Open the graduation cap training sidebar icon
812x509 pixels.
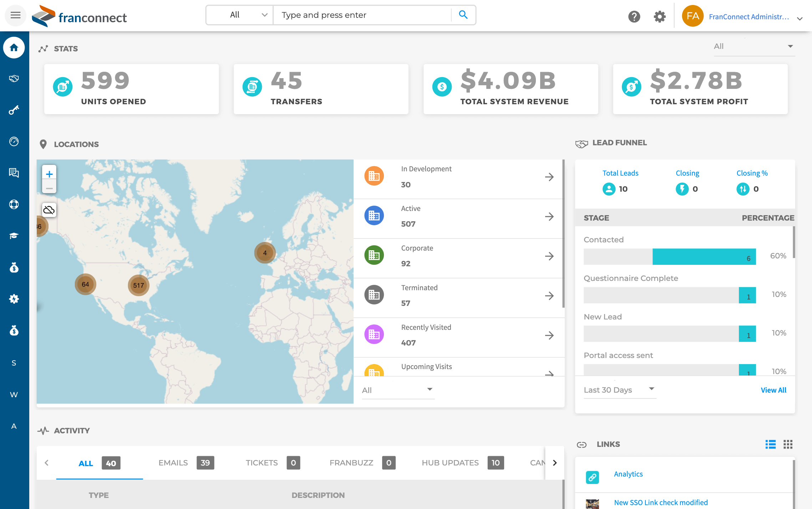click(x=14, y=236)
